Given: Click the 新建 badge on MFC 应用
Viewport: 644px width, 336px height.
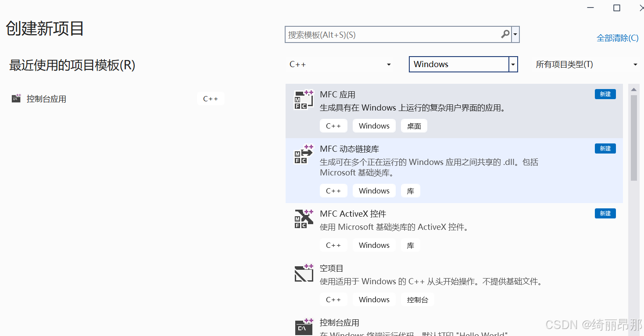Looking at the screenshot, I should [x=605, y=94].
